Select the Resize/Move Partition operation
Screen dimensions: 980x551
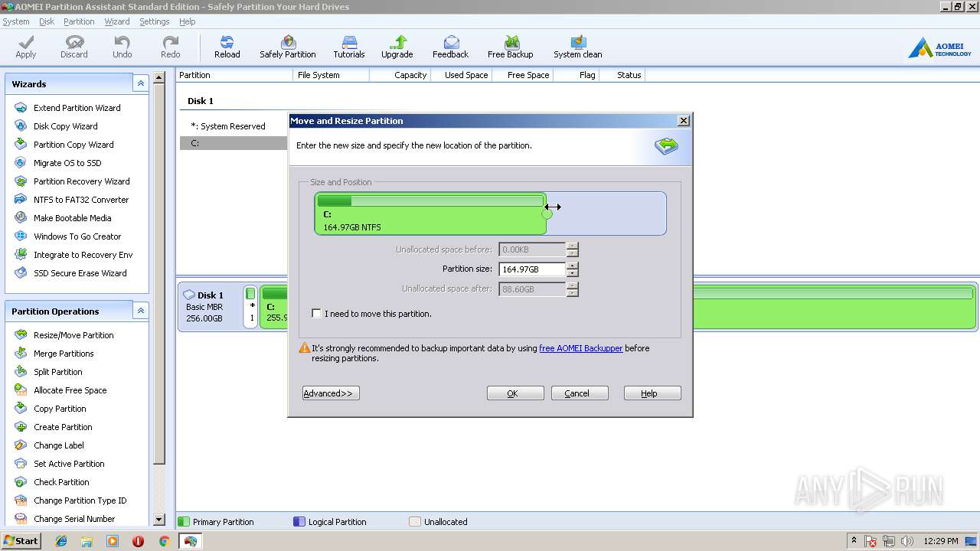tap(73, 335)
